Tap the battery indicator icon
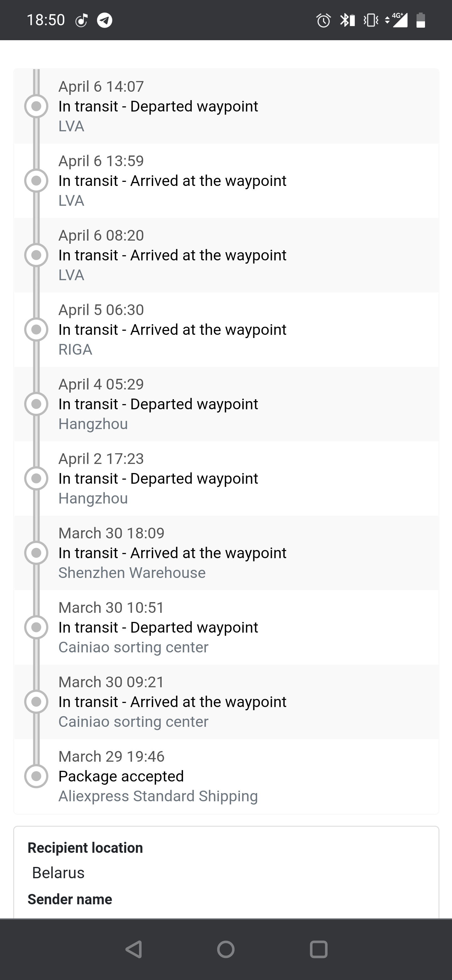 (x=420, y=20)
